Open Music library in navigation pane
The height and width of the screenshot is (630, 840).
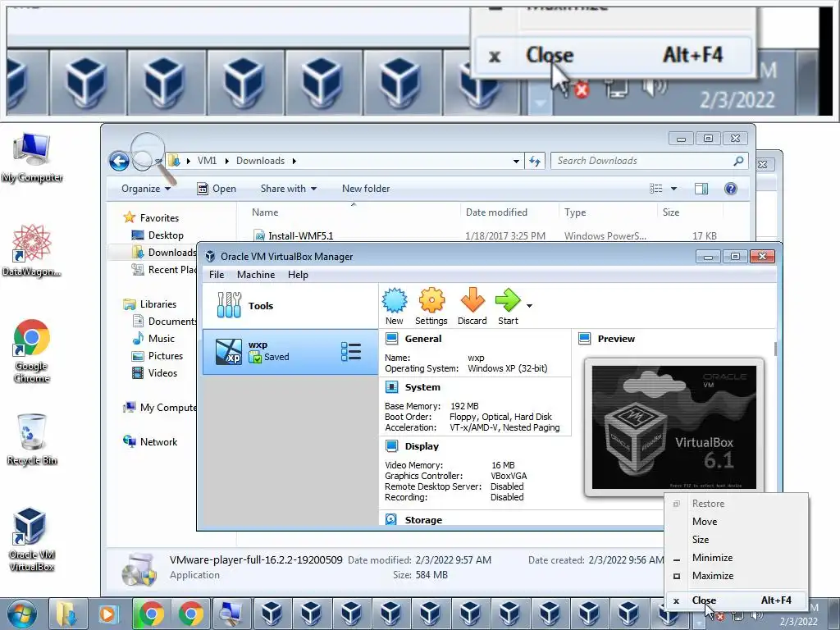pyautogui.click(x=162, y=339)
